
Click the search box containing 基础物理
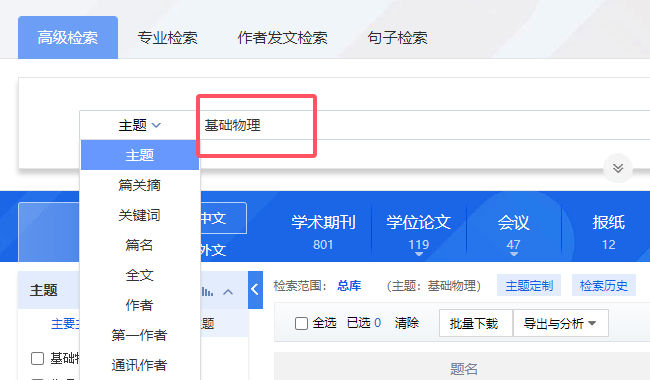tap(425, 125)
